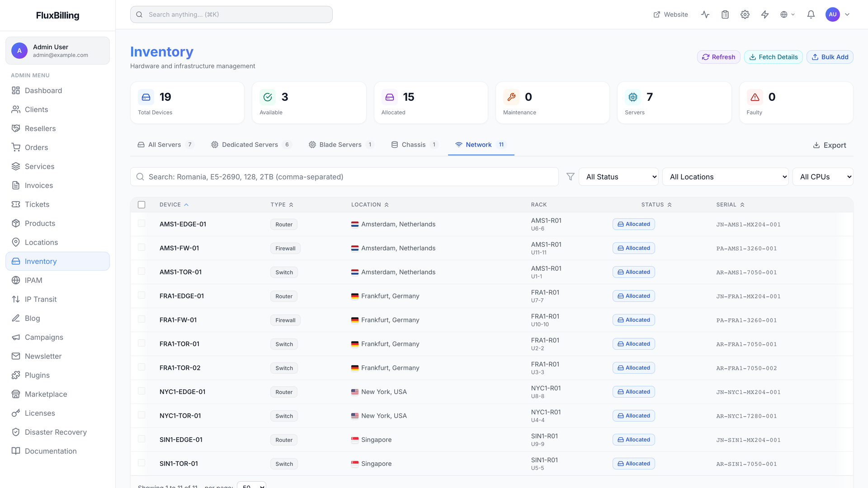Toggle the select-all checkbox in table header
This screenshot has width=868, height=488.
[142, 205]
